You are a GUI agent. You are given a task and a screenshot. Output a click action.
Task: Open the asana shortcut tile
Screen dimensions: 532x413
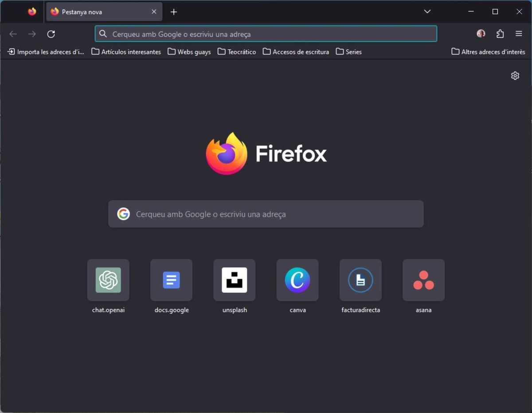(423, 280)
